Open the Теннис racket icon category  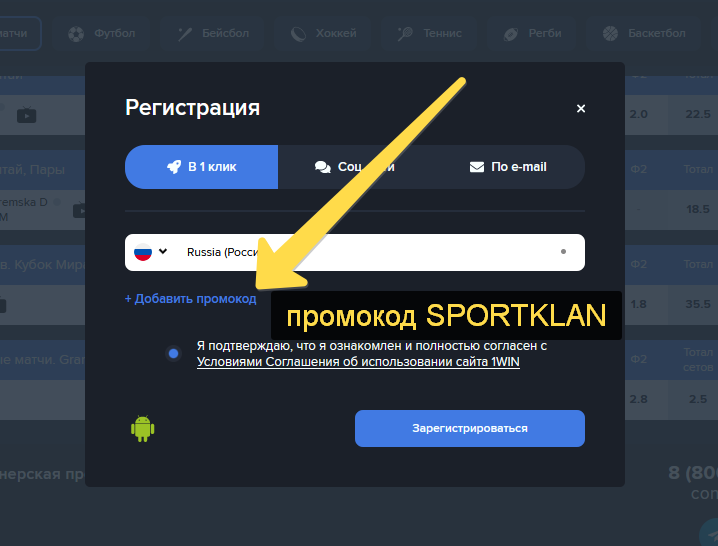click(x=405, y=34)
